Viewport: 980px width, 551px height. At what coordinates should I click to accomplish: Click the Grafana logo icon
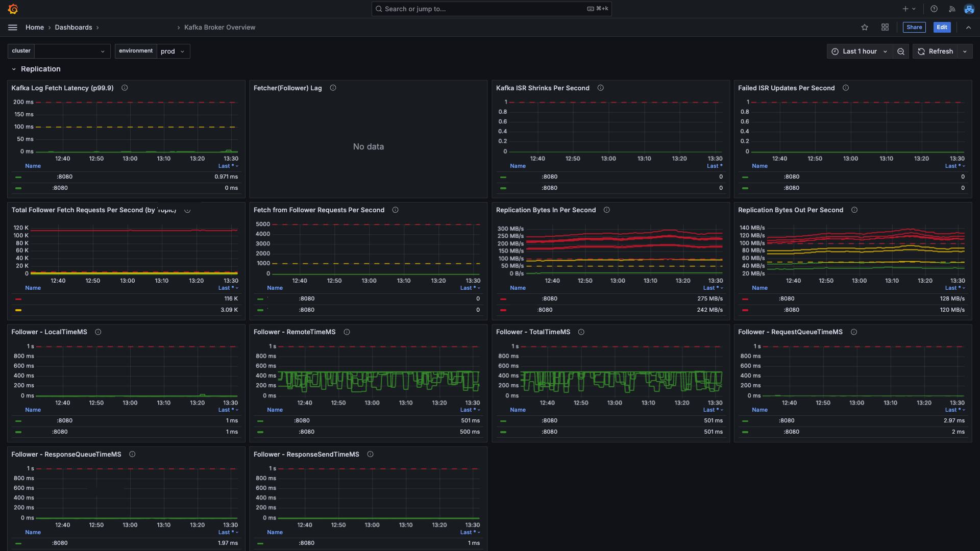[13, 9]
